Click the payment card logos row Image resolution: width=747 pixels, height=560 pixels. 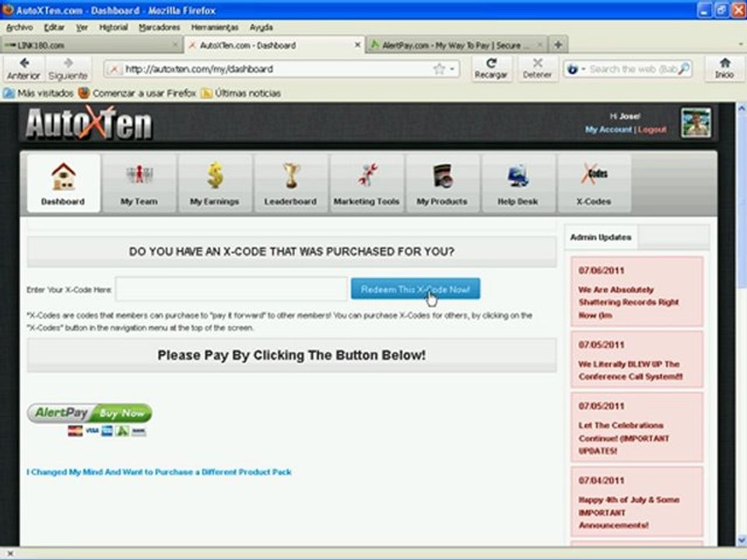click(x=107, y=431)
